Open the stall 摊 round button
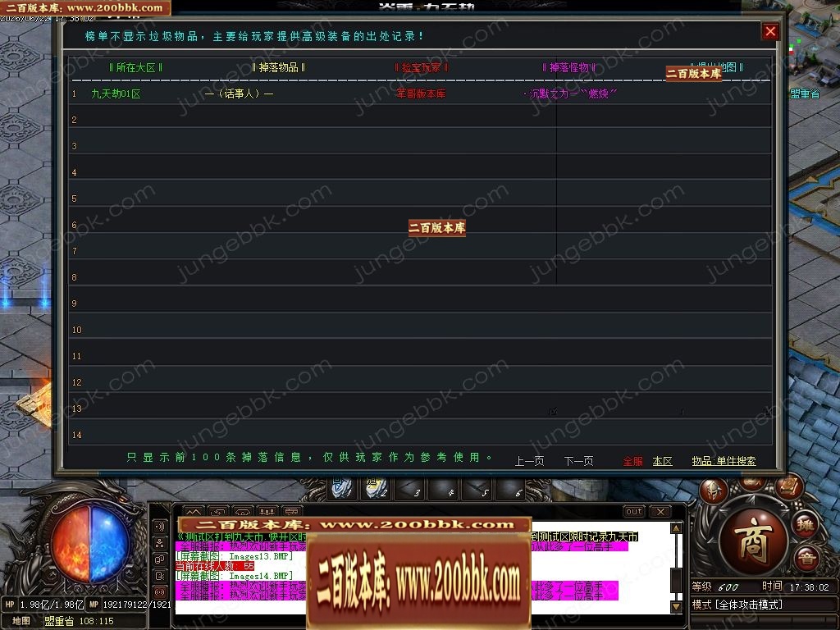Viewport: 840px width, 630px height. tap(805, 524)
